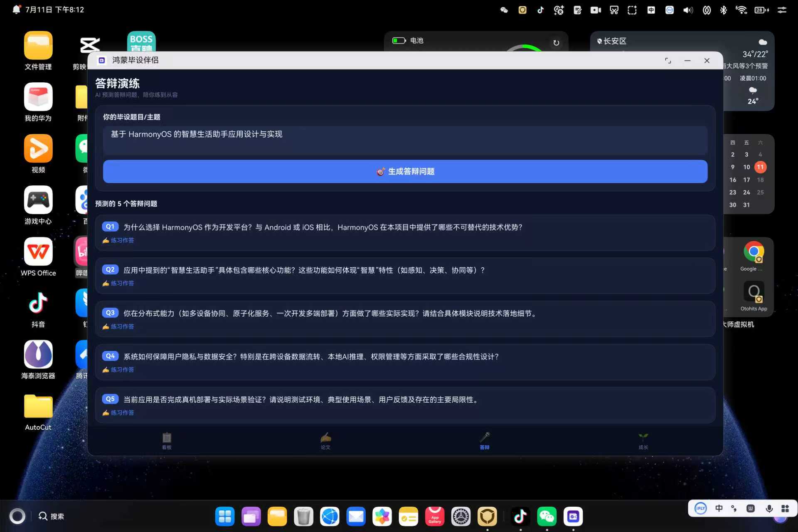Switch to the 看板 tab
Viewport: 798px width, 532px height.
167,441
